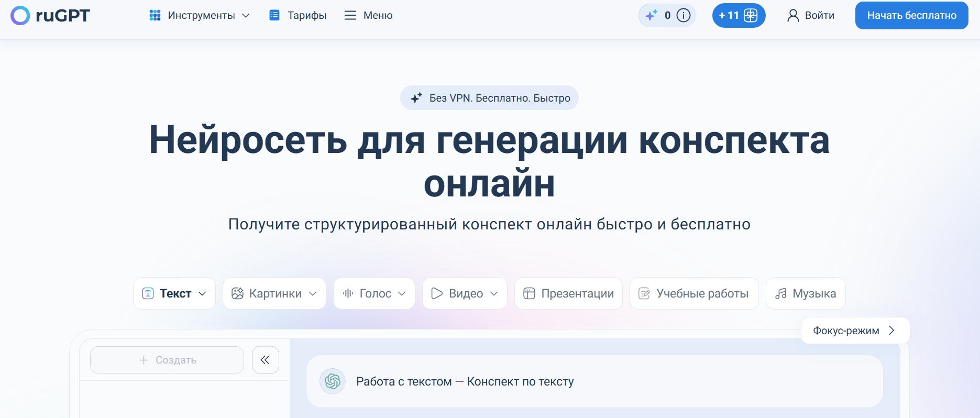Image resolution: width=980 pixels, height=418 pixels.
Task: Open the hamburger Меню
Action: pos(368,16)
